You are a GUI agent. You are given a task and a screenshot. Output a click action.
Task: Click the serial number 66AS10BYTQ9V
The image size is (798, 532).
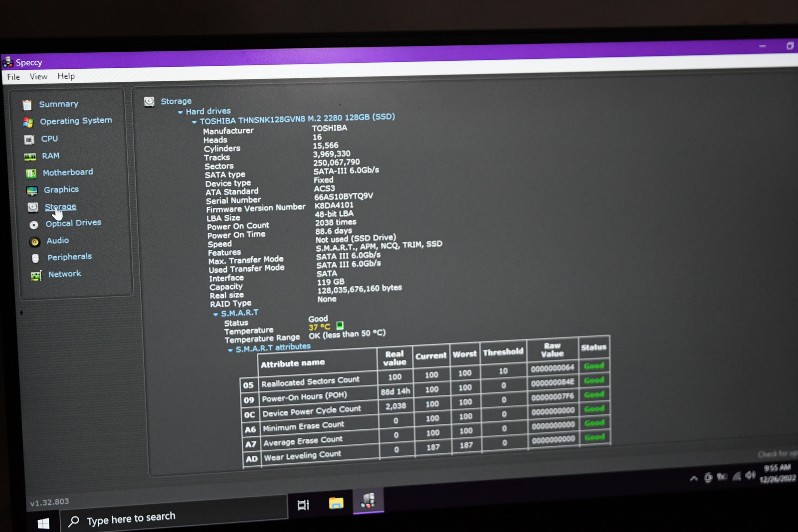coord(344,196)
